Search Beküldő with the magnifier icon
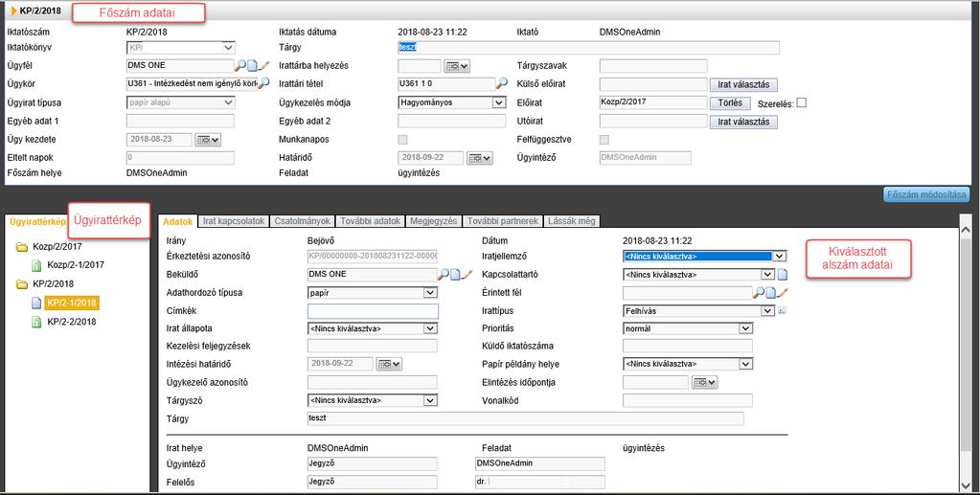 (443, 274)
